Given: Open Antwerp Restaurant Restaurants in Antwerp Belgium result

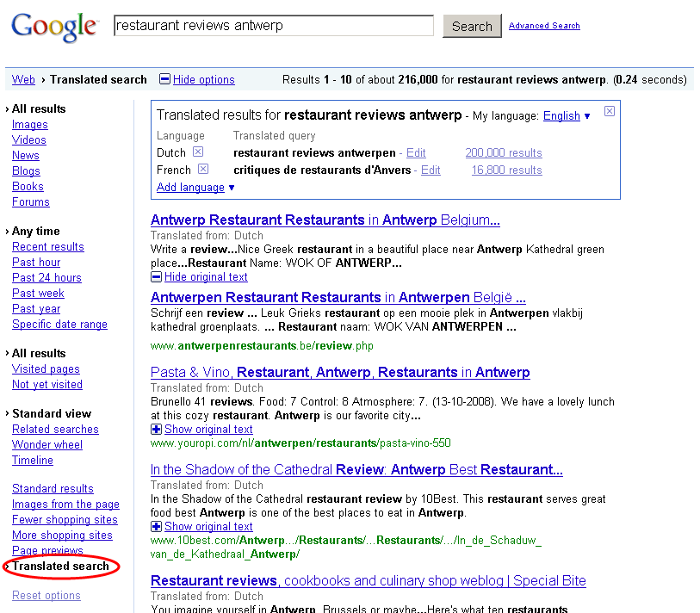Looking at the screenshot, I should (x=325, y=220).
